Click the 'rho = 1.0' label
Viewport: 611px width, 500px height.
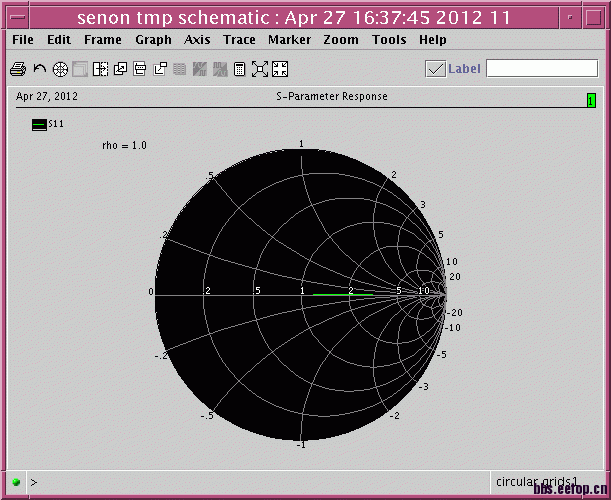[124, 145]
